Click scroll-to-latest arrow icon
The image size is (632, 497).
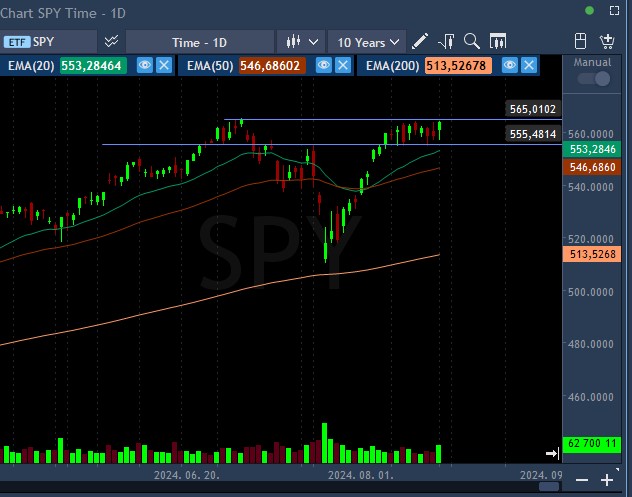(x=553, y=453)
